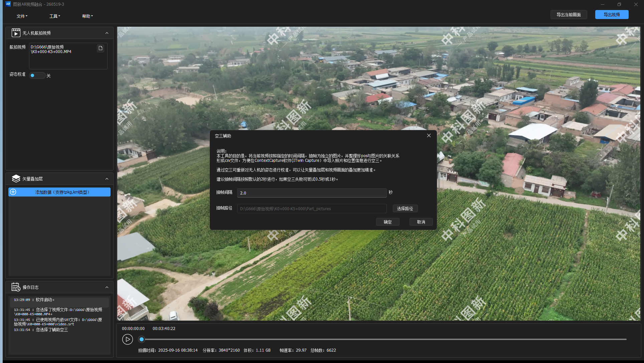Open the 帮助 menu
This screenshot has width=644, height=363.
[x=88, y=16]
